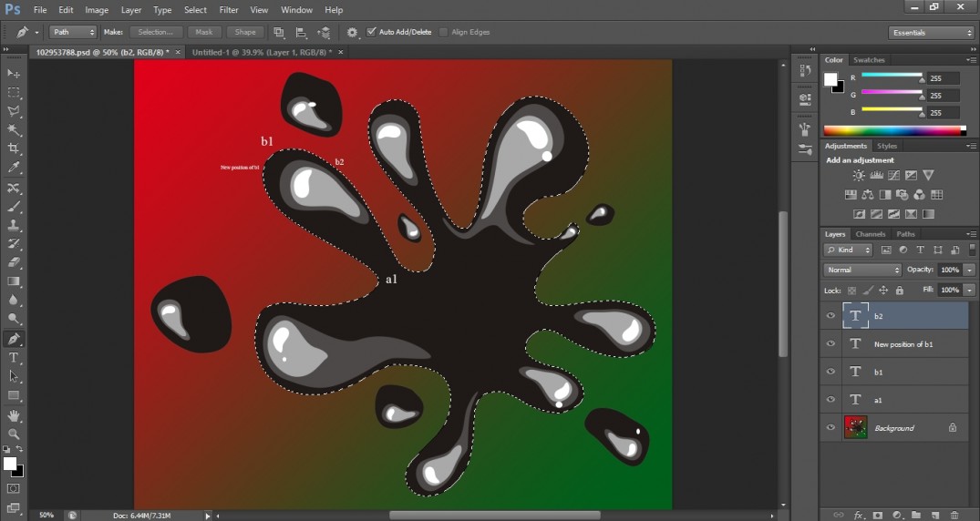Add a Brightness/Contrast adjustment

pyautogui.click(x=859, y=175)
